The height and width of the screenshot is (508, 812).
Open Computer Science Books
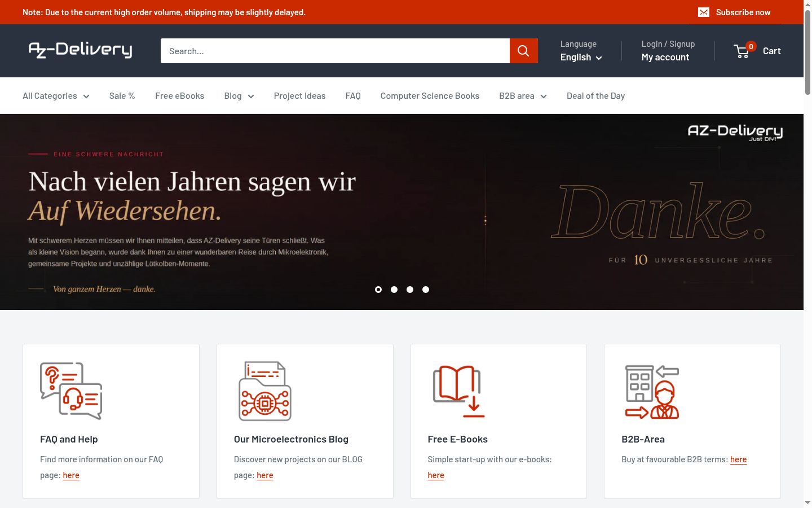tap(430, 96)
